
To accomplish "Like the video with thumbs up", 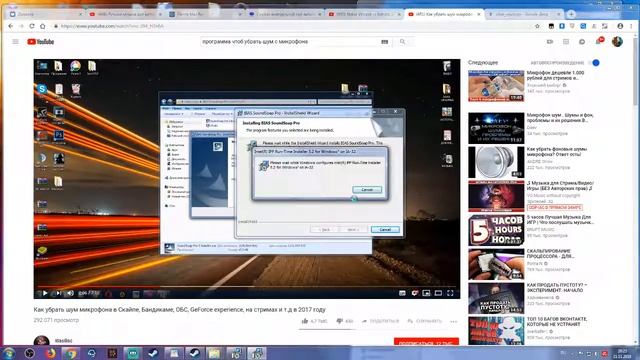I will tap(314, 321).
